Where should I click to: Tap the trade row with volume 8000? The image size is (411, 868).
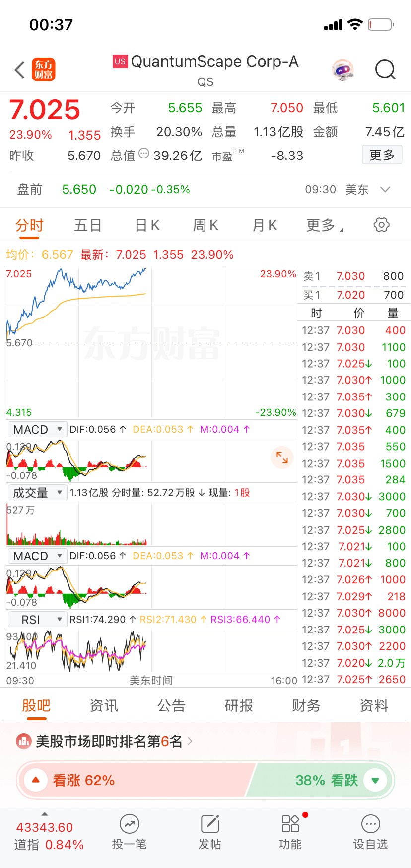[353, 613]
